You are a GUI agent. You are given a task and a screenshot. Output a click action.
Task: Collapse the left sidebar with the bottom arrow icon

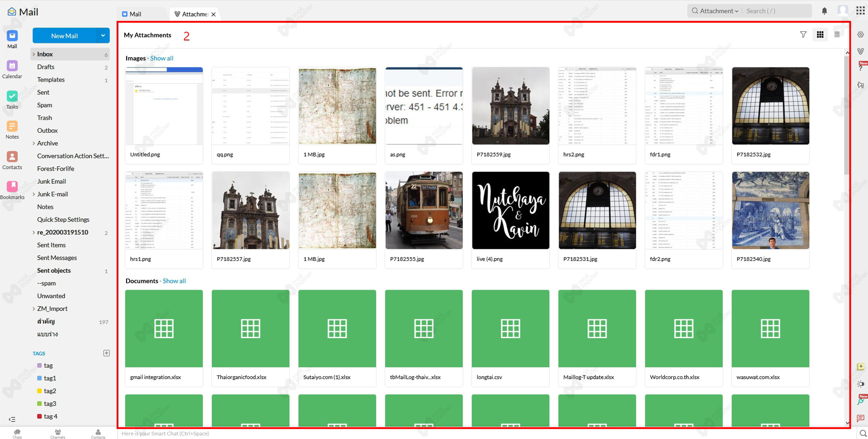pyautogui.click(x=12, y=419)
